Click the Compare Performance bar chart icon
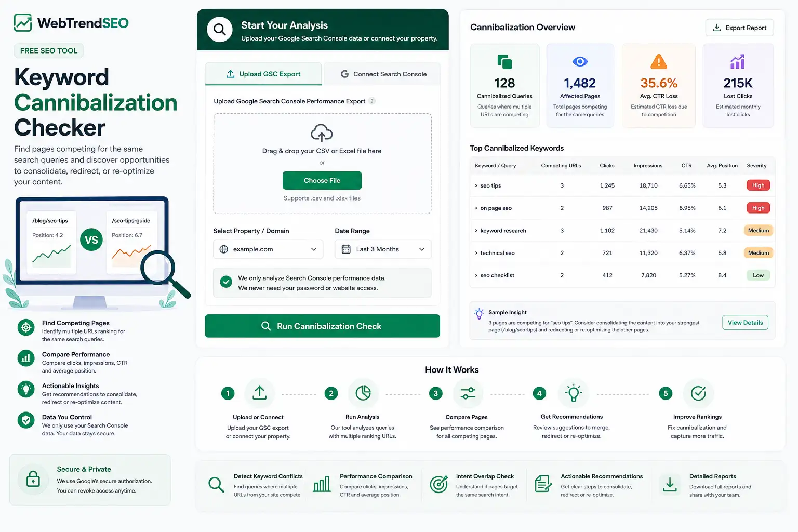Viewport: 798px width, 532px height. pyautogui.click(x=26, y=358)
